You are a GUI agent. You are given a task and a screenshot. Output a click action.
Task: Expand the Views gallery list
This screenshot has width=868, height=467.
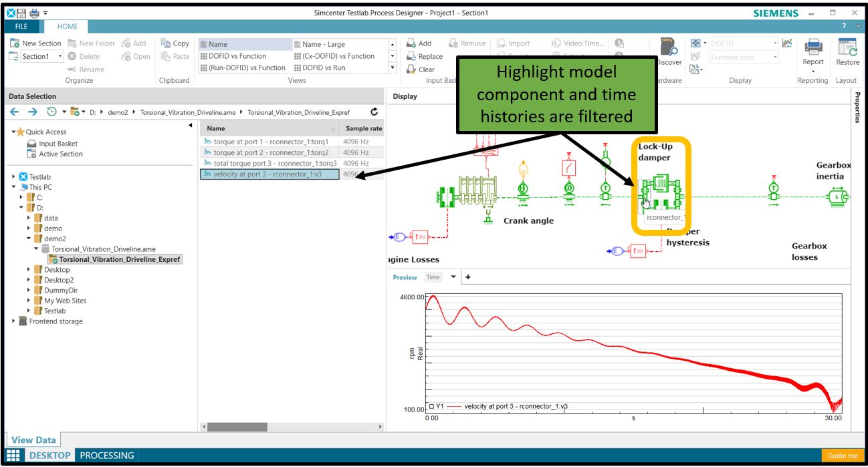coord(393,68)
